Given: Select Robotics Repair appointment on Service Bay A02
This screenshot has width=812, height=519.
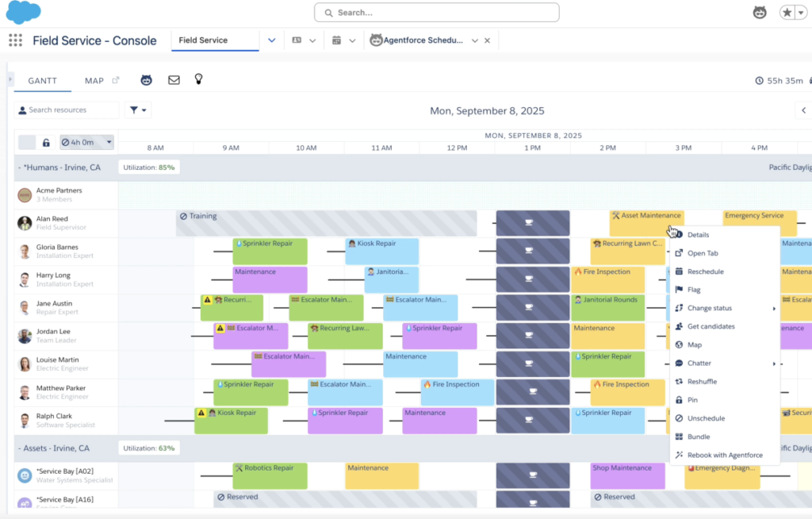Looking at the screenshot, I should (x=270, y=476).
